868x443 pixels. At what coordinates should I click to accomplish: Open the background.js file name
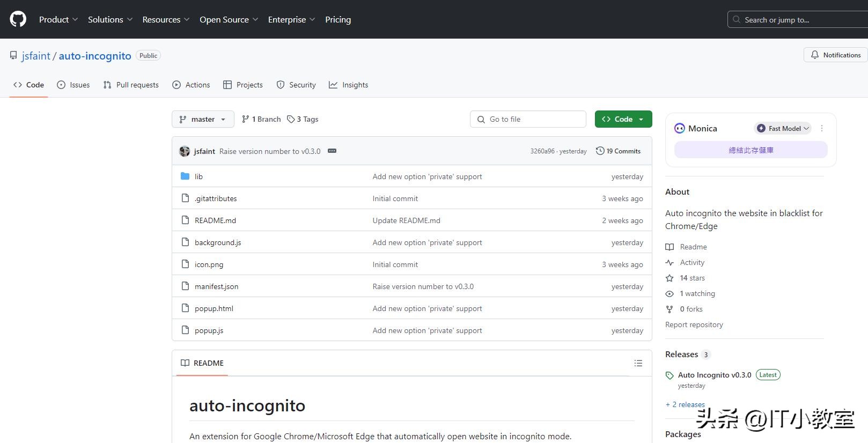218,242
